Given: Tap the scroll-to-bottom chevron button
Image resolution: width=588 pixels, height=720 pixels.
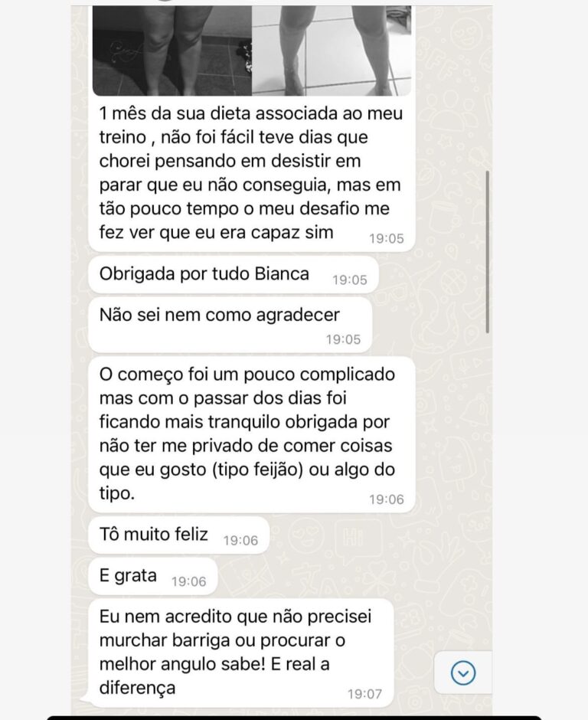Looking at the screenshot, I should pyautogui.click(x=462, y=673).
